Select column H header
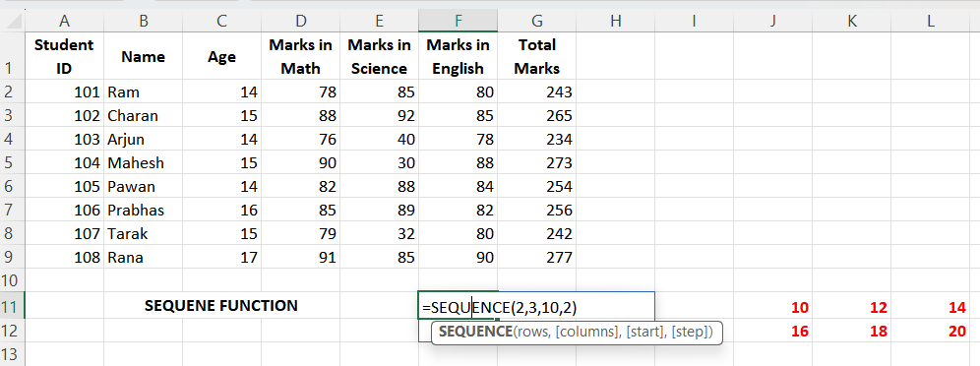 (x=616, y=21)
